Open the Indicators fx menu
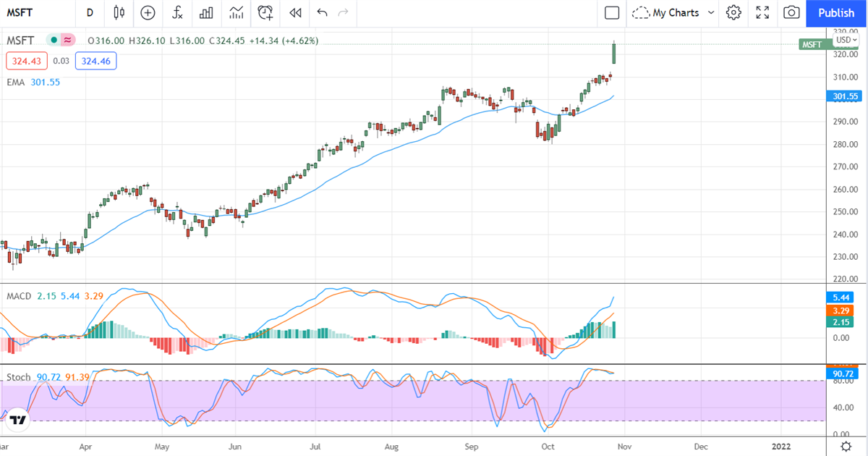This screenshot has width=868, height=456. (177, 12)
